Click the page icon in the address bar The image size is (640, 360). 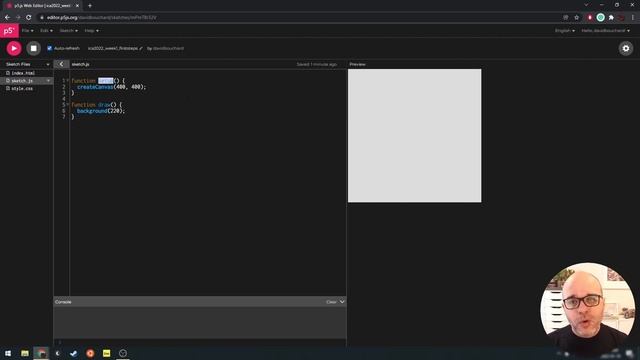(x=566, y=18)
